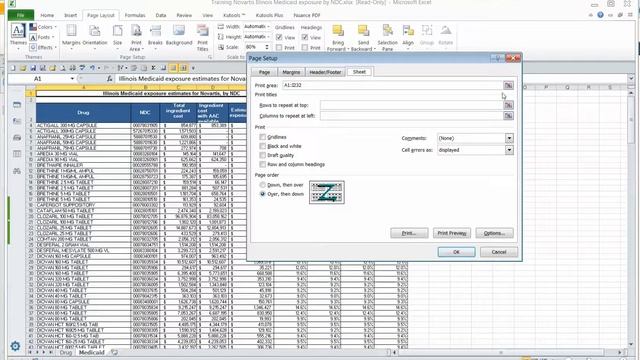The width and height of the screenshot is (640, 360).
Task: Open the Margins icon in Page Setup group
Action: [x=71, y=31]
